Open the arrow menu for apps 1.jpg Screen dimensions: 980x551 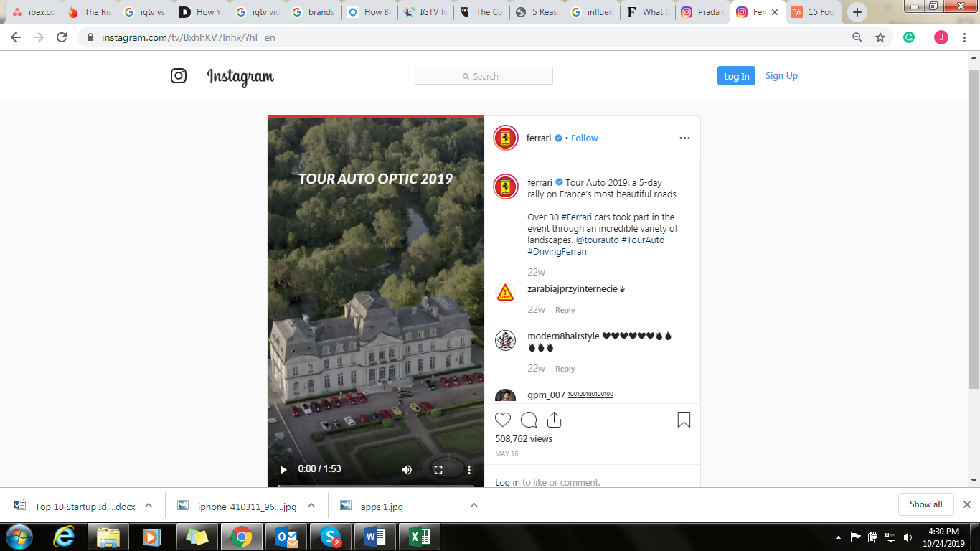tap(474, 505)
